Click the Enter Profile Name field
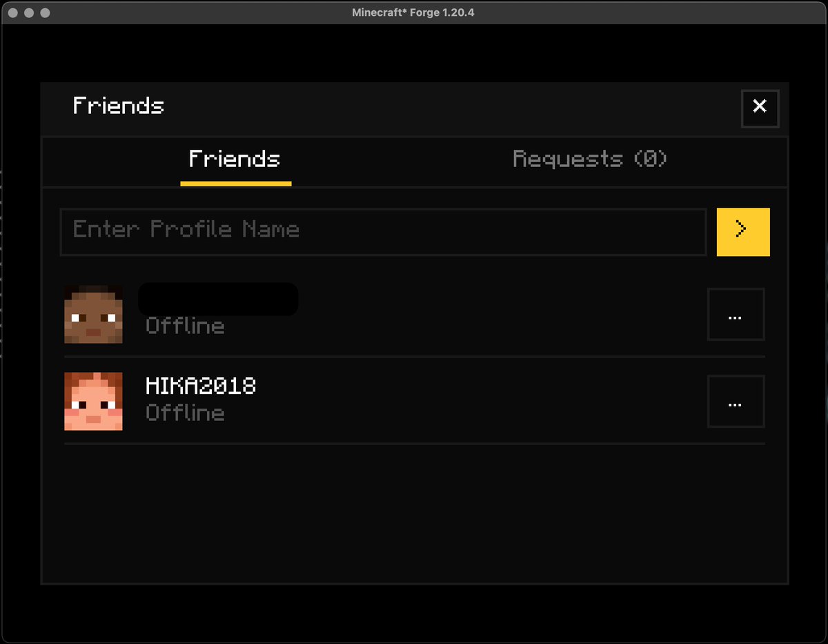This screenshot has width=828, height=644. [383, 232]
